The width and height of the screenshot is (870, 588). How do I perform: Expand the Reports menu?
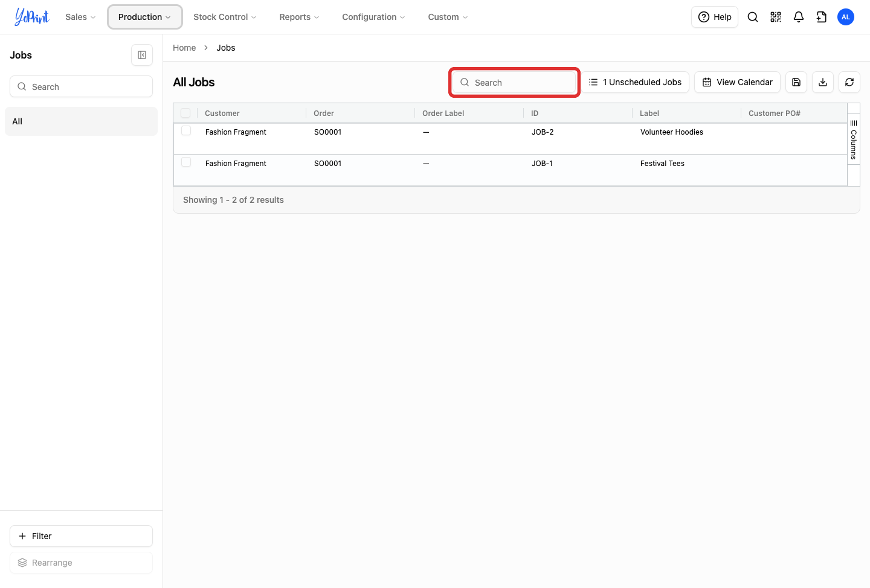[299, 17]
